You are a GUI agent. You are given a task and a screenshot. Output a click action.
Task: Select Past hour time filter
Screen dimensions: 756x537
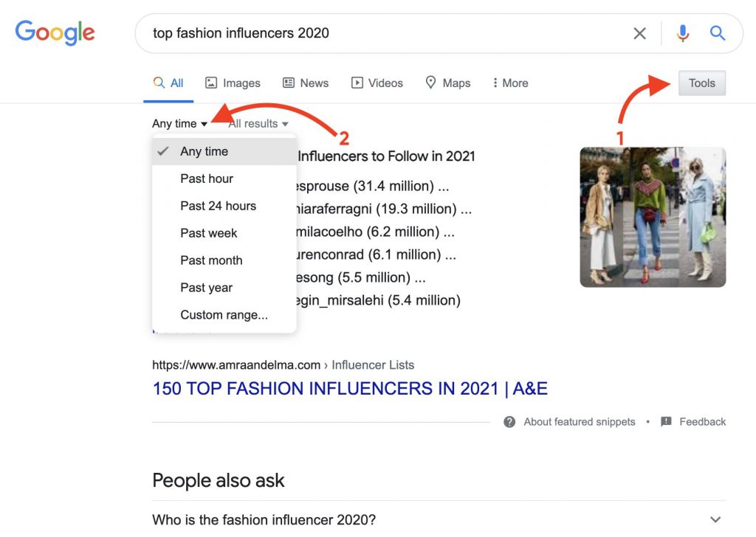[x=207, y=179]
